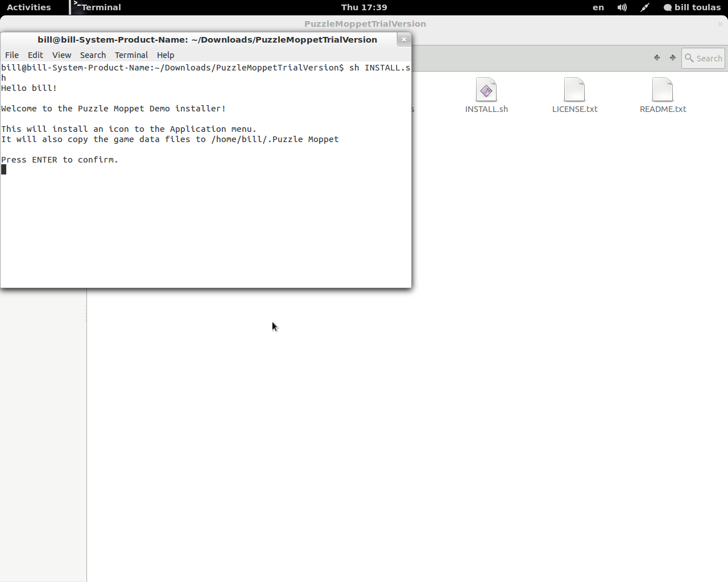Open the volume indicator in top bar
Image resolution: width=728 pixels, height=582 pixels.
click(x=622, y=7)
